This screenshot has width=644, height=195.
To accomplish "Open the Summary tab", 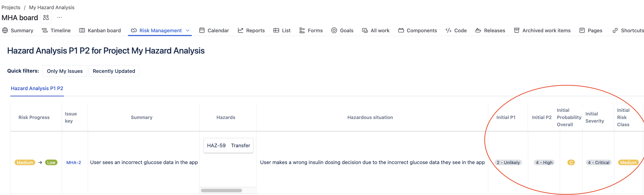I will [x=22, y=30].
